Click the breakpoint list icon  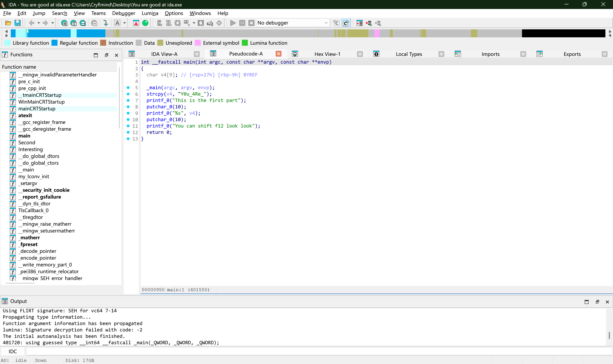359,23
